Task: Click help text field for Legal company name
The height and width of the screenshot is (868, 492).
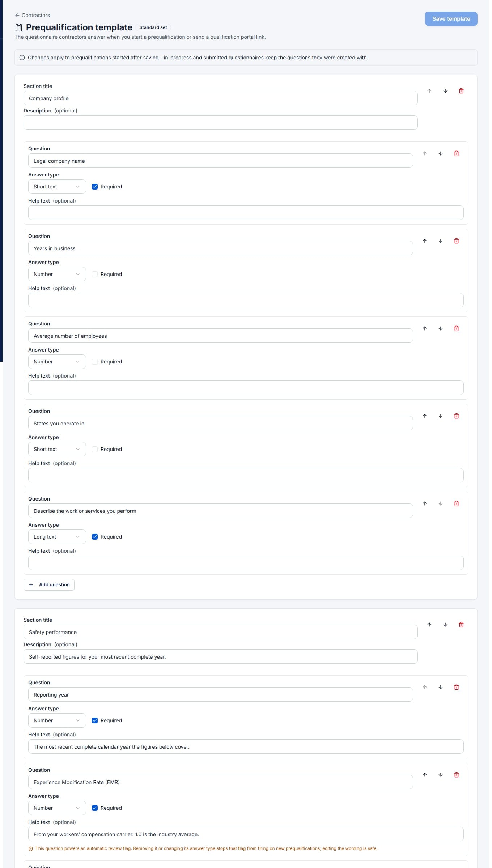Action: 246,213
